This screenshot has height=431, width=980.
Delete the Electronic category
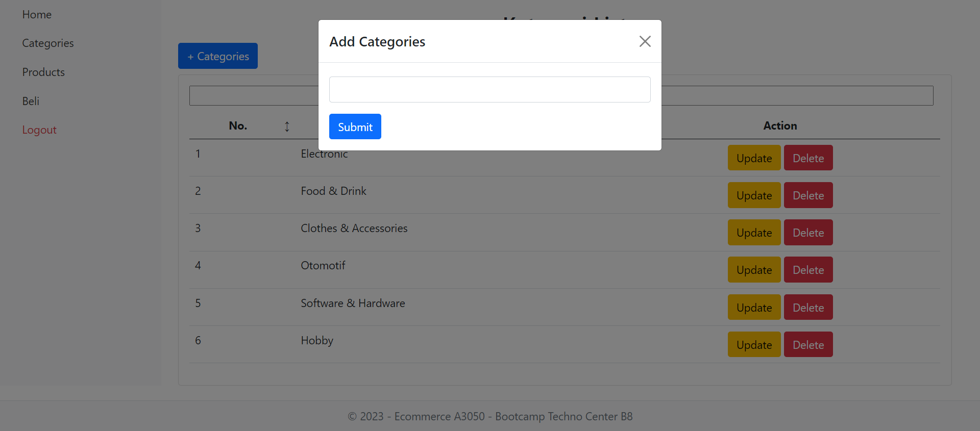808,158
